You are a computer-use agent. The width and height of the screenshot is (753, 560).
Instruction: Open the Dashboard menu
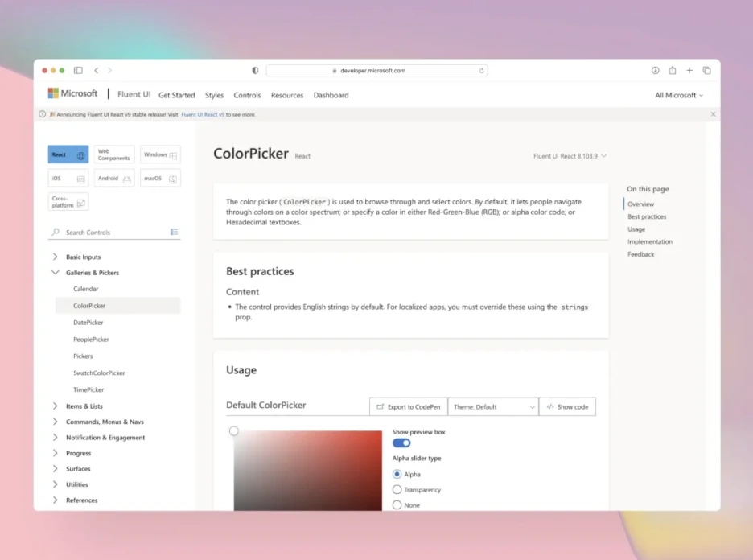click(x=331, y=95)
